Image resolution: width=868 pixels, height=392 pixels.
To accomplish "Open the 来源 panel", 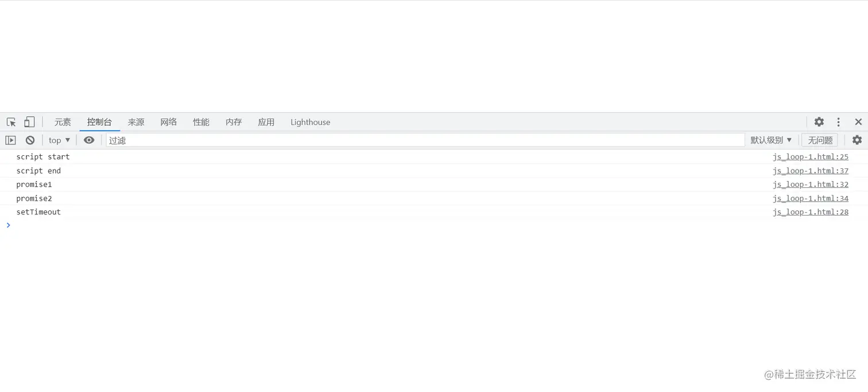I will point(136,122).
